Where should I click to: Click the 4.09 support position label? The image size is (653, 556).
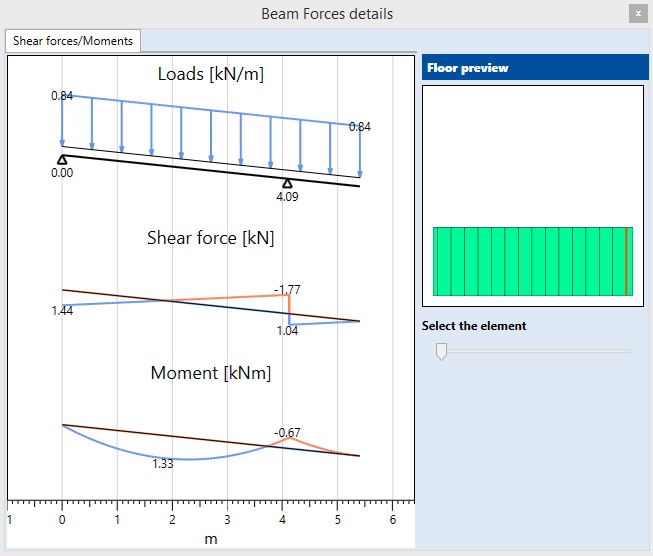click(x=287, y=197)
